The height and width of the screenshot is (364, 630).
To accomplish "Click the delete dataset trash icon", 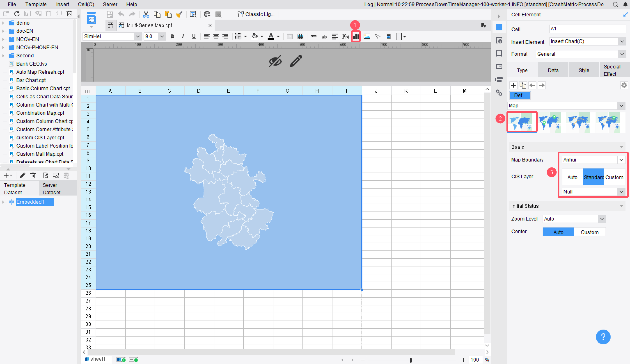I will point(33,176).
